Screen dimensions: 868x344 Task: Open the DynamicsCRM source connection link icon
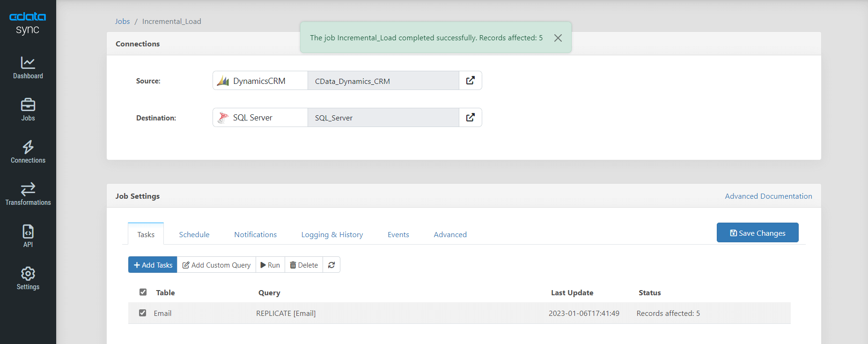point(471,81)
